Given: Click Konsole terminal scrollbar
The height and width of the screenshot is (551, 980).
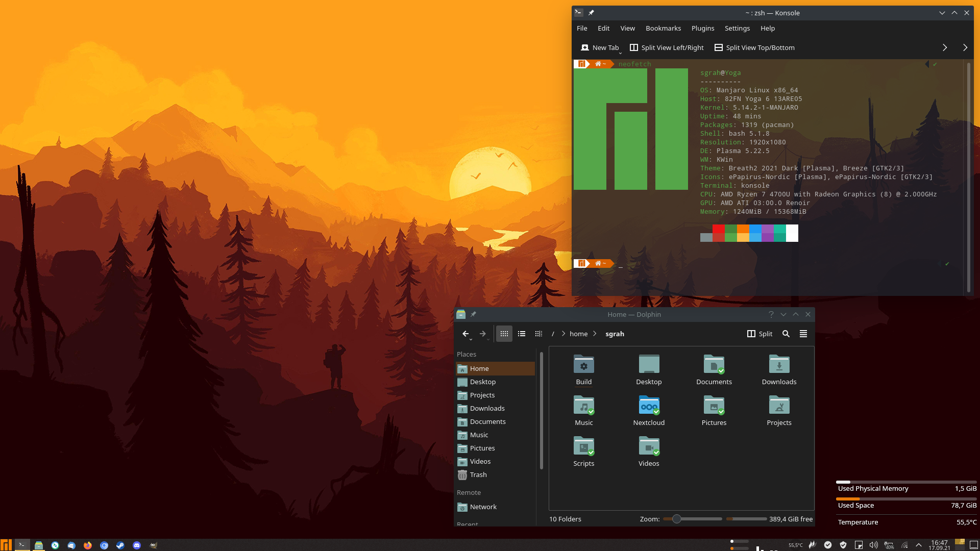Looking at the screenshot, I should 968,178.
